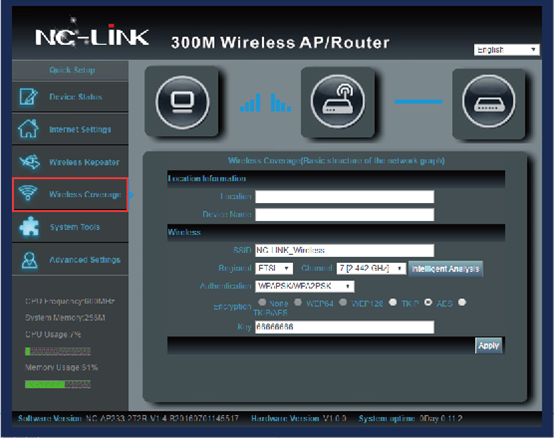Click the Wireless Repeater arrows icon
This screenshot has height=438, width=554.
click(x=30, y=162)
